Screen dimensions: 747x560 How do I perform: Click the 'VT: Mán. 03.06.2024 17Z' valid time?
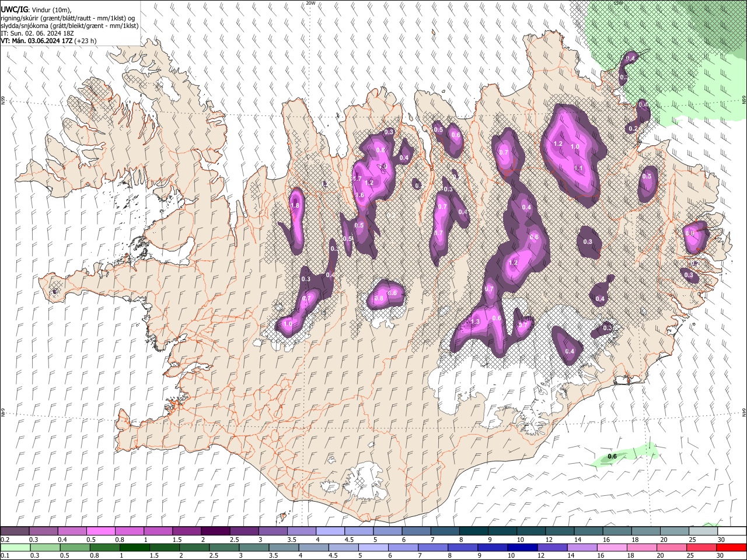tap(36, 41)
